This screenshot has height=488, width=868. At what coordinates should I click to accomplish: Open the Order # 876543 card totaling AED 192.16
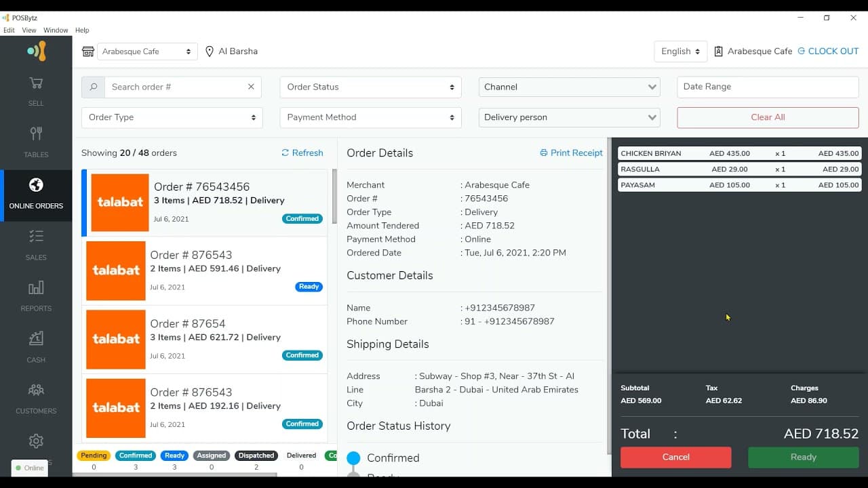point(204,408)
